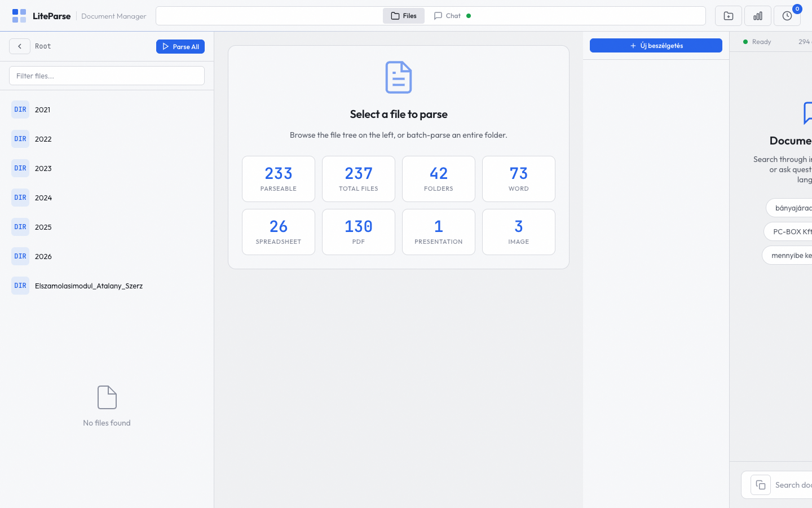Screen dimensions: 812x508
Task: Click the LiteParse logo icon
Action: pos(19,16)
